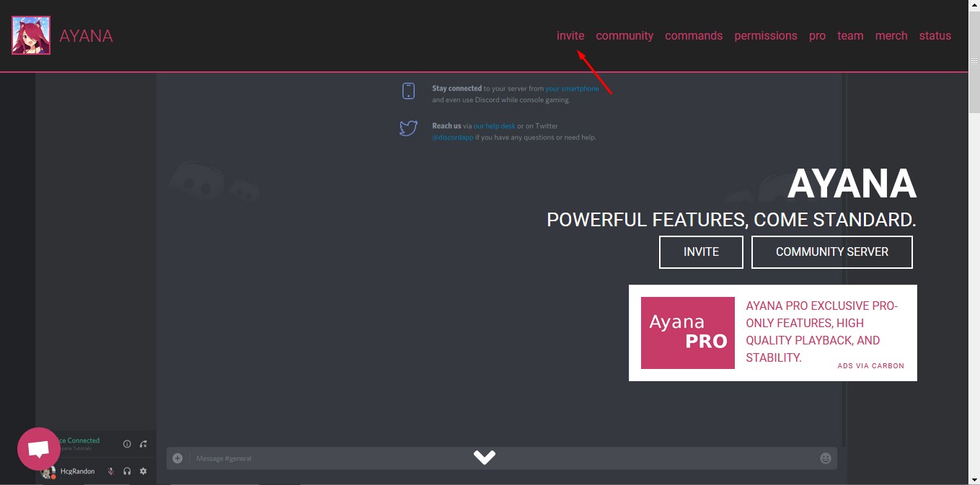Open the invite menu item
Screen dimensions: 980x485
(x=570, y=35)
